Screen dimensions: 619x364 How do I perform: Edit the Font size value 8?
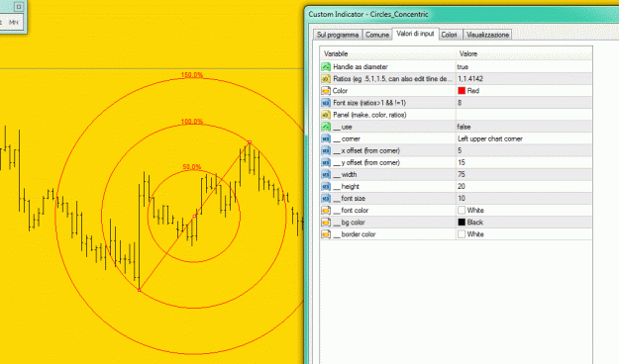pos(524,103)
